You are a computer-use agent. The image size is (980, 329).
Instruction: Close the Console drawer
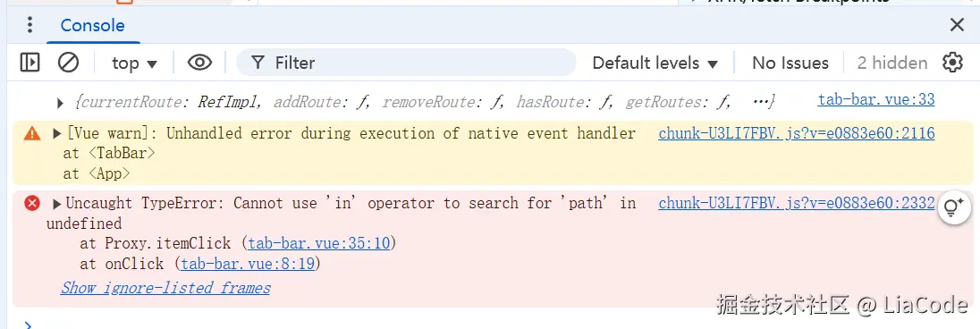point(957,25)
